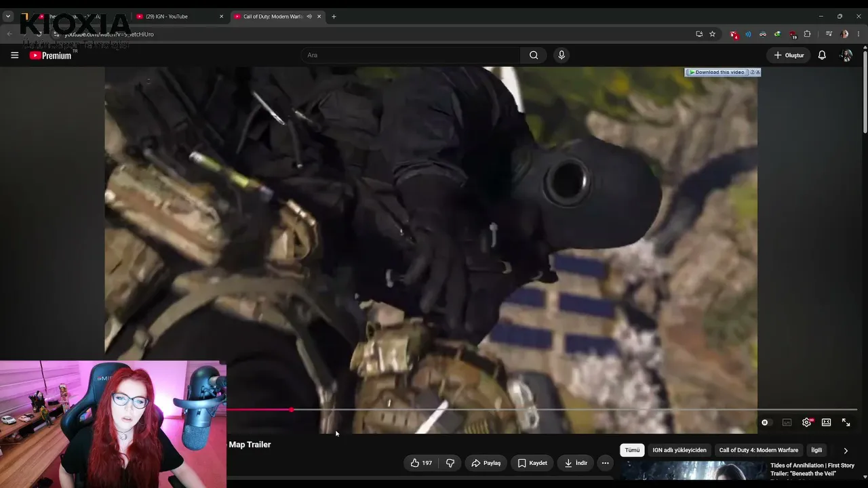Click the red video progress scrubber
Viewport: 868px width, 488px height.
[292, 409]
